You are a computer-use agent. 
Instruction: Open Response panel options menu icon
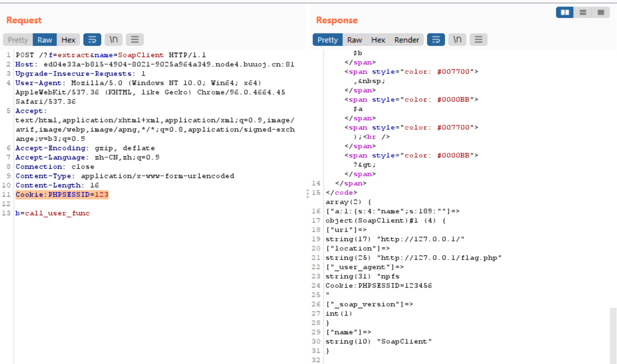[x=478, y=40]
